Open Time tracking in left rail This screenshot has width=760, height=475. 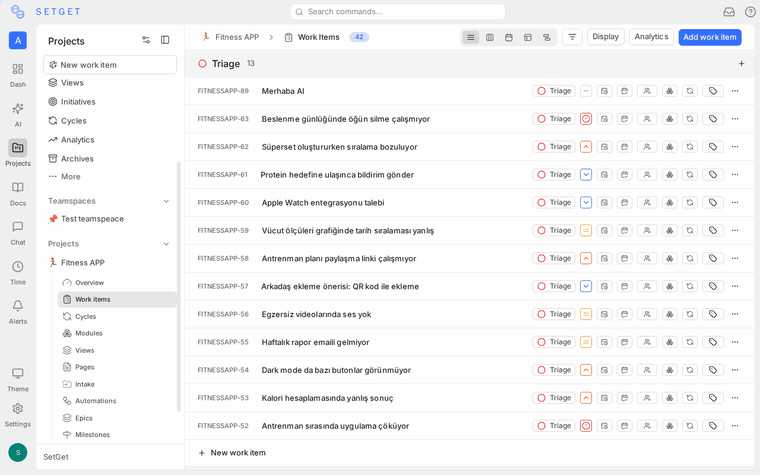[x=17, y=273]
